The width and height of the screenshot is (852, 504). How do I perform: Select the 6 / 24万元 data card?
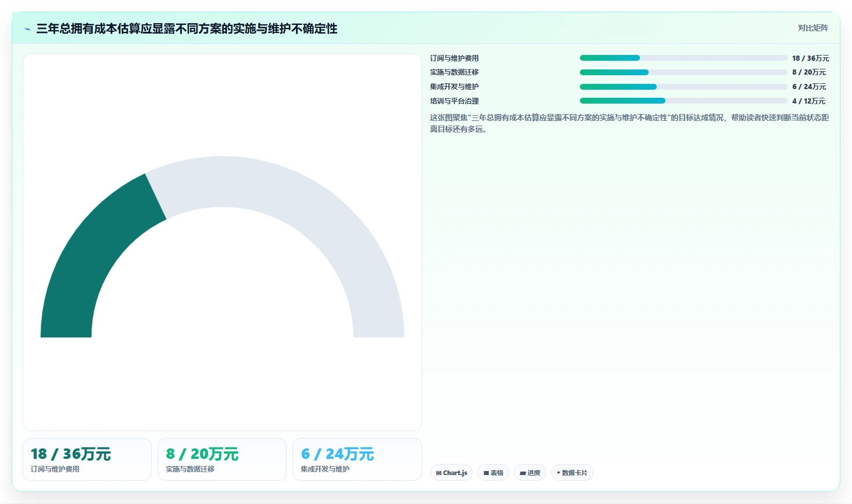click(x=357, y=459)
